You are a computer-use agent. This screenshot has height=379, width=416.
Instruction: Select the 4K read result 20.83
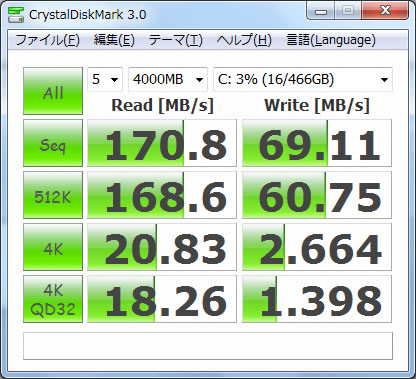tap(162, 247)
